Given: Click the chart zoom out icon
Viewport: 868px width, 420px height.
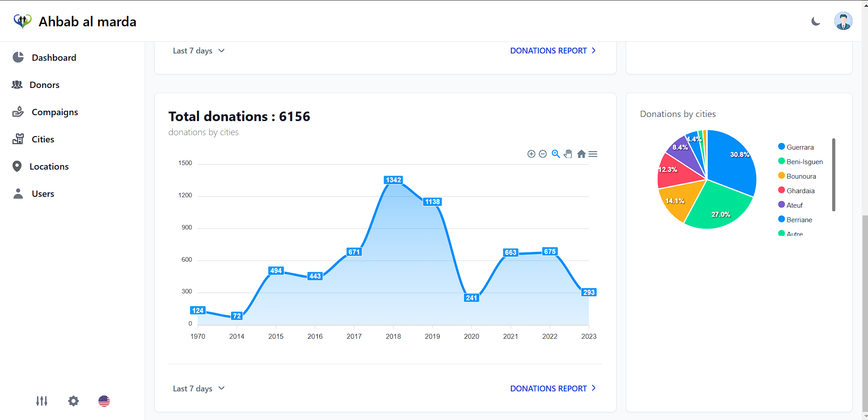Looking at the screenshot, I should point(543,154).
